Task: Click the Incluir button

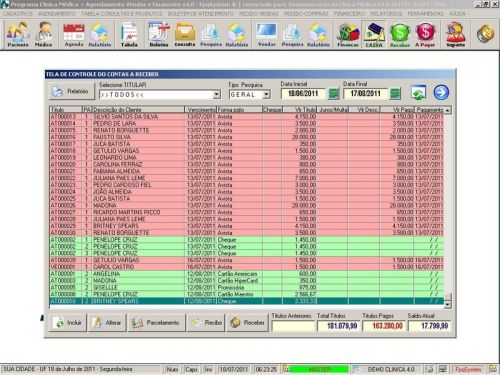Action: click(69, 323)
